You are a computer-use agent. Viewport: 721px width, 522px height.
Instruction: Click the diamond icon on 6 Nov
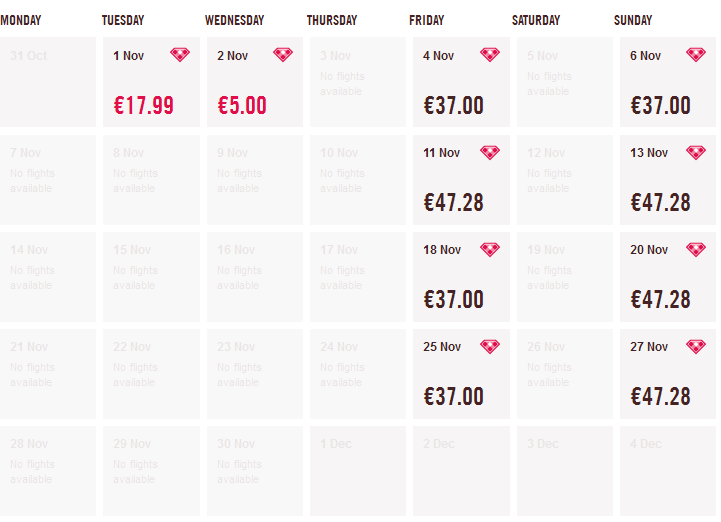[x=696, y=55]
